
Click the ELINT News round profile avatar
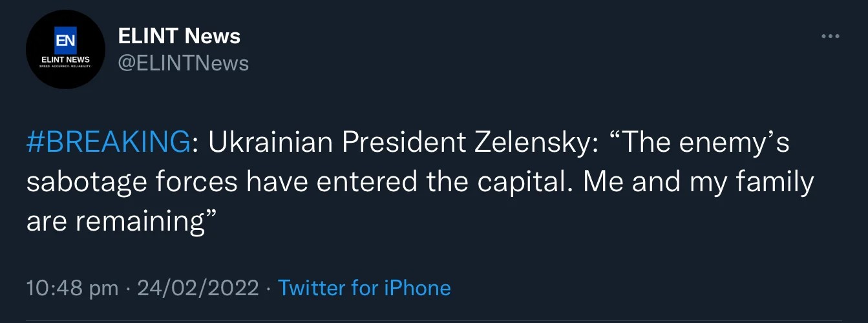(65, 49)
